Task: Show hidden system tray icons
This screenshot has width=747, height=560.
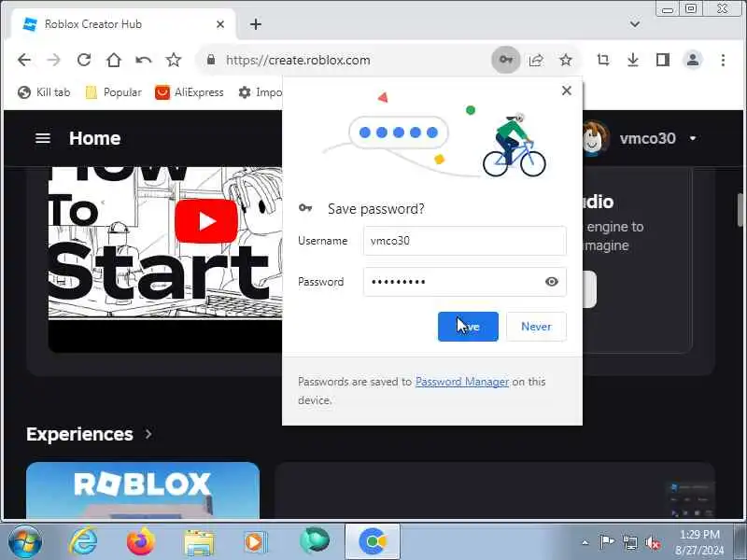Action: 585,542
